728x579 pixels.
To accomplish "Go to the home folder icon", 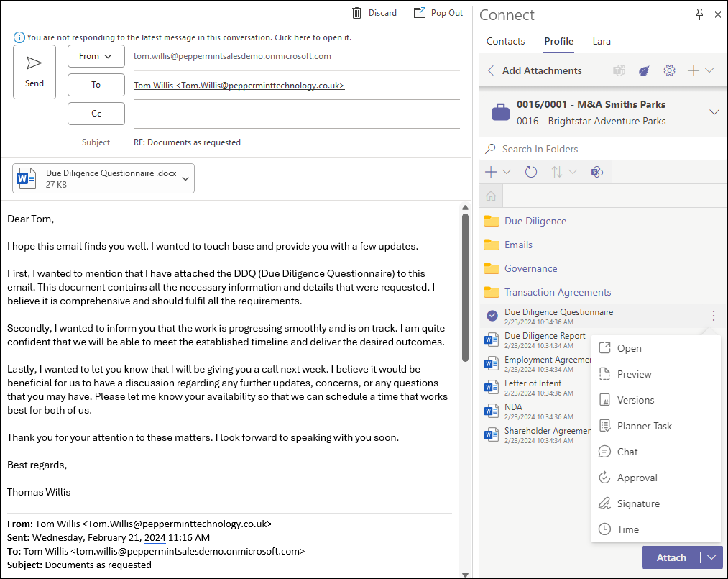I will pyautogui.click(x=491, y=196).
